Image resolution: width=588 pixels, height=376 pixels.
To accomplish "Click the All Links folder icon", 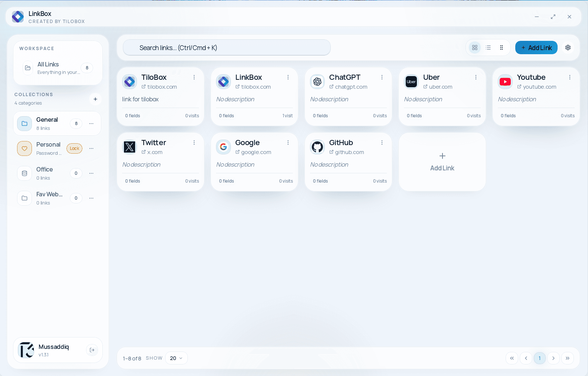I will (x=28, y=68).
